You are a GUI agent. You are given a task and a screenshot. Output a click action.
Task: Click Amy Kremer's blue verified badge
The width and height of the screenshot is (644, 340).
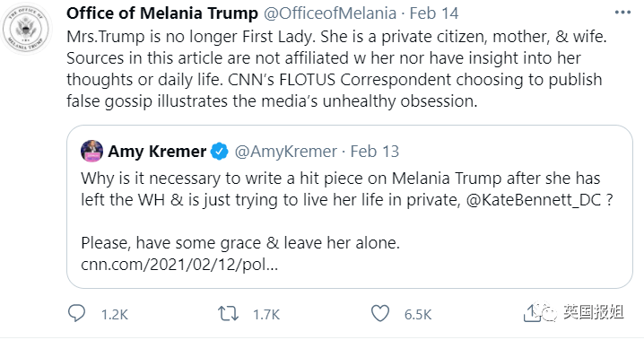click(220, 152)
